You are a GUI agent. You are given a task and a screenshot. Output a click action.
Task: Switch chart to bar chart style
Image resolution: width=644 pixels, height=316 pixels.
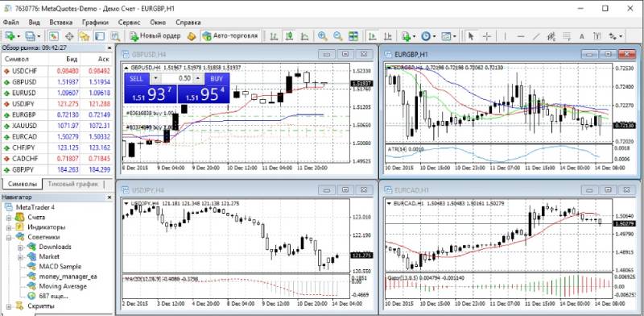tap(274, 36)
